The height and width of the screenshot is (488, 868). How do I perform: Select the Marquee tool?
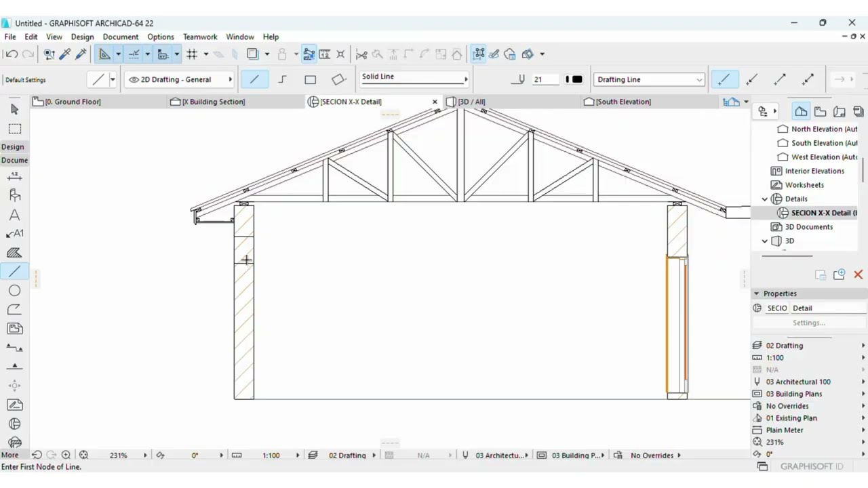(x=15, y=129)
